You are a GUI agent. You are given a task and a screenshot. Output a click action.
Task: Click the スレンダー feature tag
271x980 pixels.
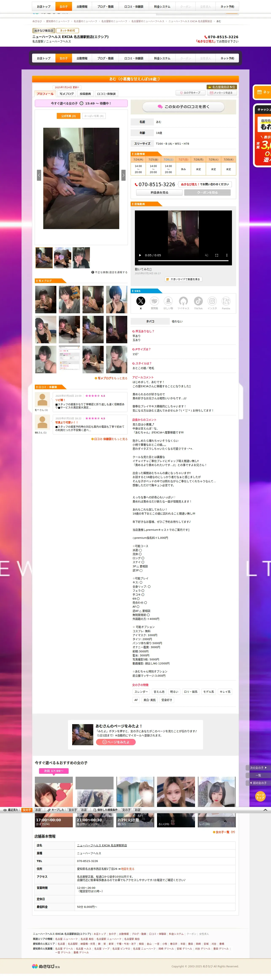(x=141, y=692)
